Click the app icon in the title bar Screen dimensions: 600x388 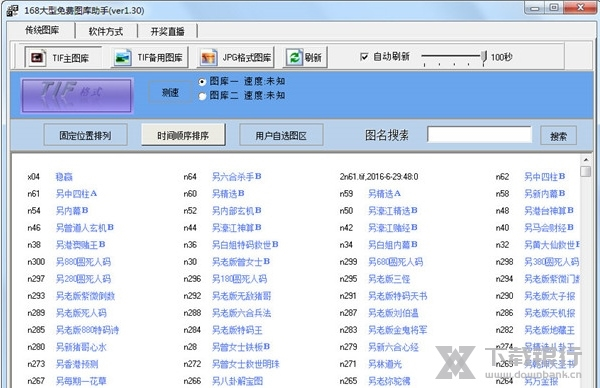[x=12, y=10]
